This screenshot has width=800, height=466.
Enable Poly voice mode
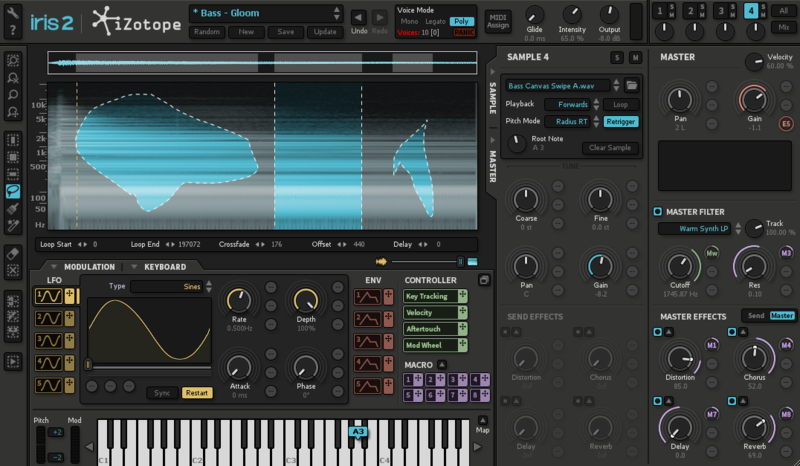(x=462, y=21)
